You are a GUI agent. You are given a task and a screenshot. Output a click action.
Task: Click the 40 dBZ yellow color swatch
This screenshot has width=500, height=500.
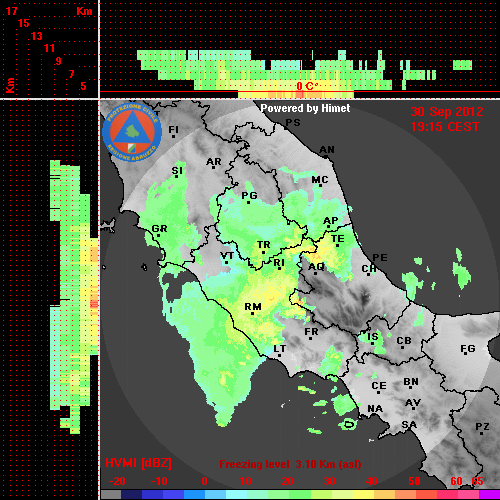(x=363, y=495)
